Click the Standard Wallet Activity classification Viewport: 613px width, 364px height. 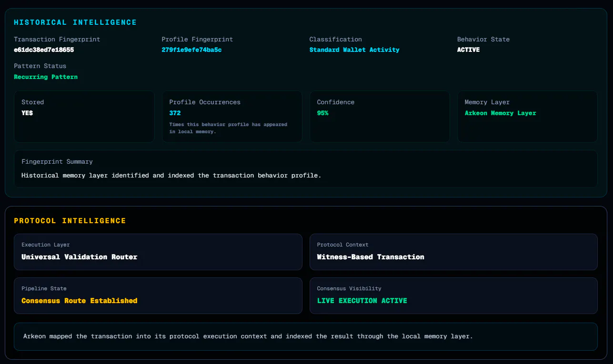pos(354,50)
